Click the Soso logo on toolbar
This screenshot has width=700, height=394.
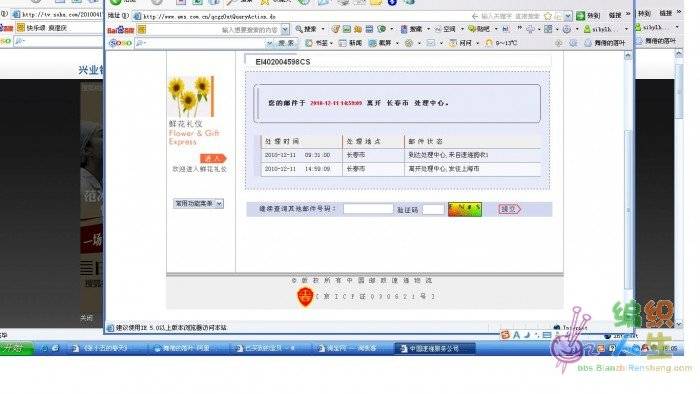[x=121, y=43]
